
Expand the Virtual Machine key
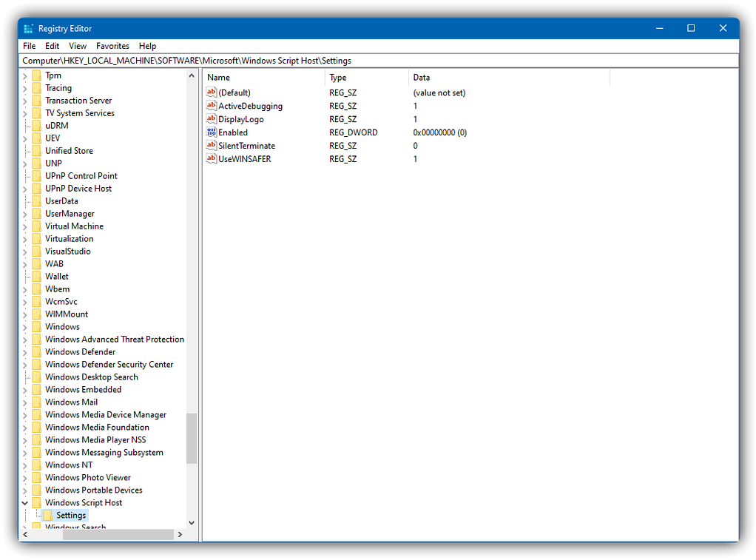[x=25, y=226]
